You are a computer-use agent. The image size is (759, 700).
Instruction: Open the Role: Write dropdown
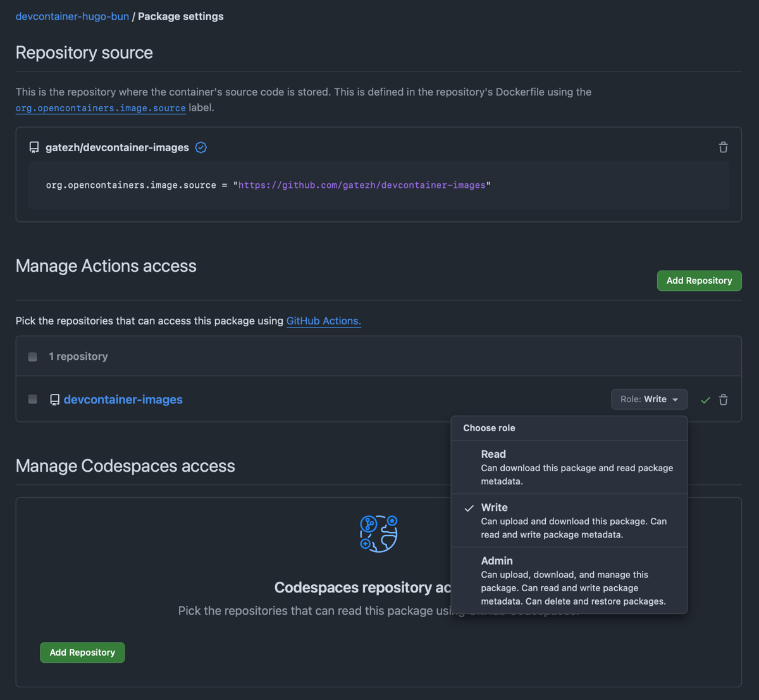pos(649,399)
